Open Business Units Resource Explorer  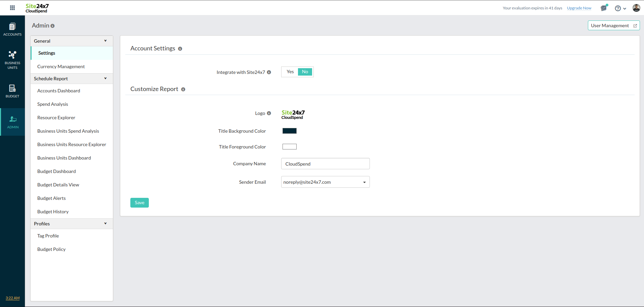click(72, 144)
